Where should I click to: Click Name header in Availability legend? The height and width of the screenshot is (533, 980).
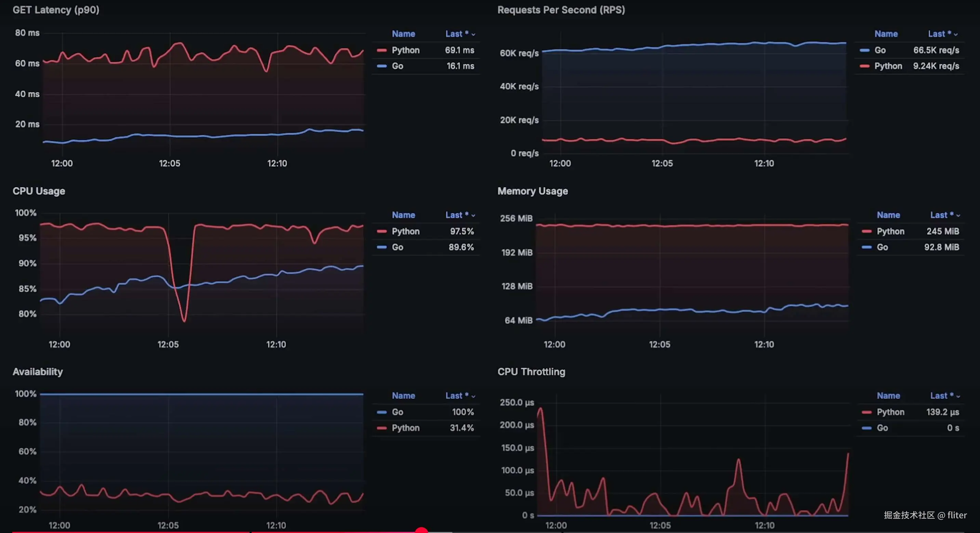pos(403,396)
